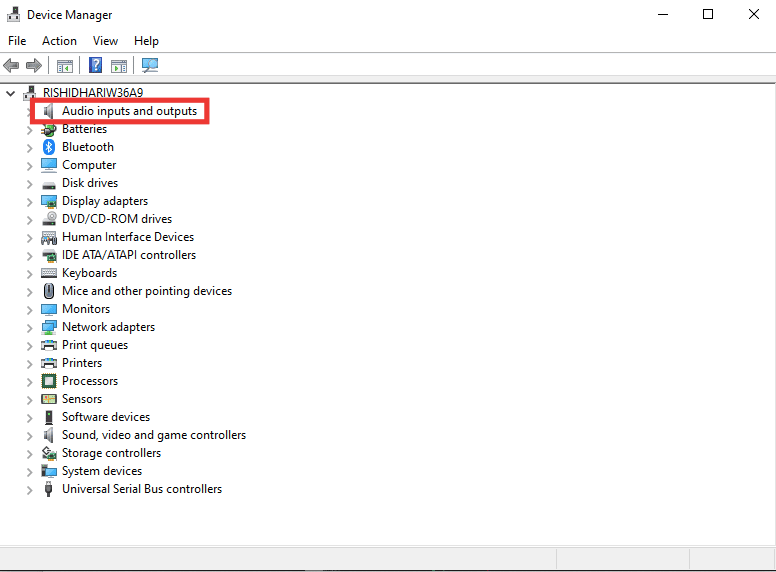Click the Processors chip icon
The image size is (776, 572).
pos(48,381)
